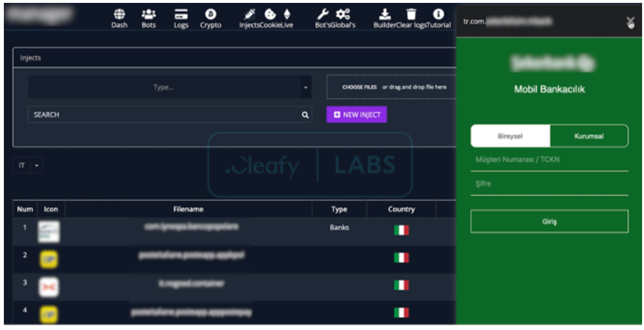
Task: Open the Tutorial info icon
Action: (438, 14)
